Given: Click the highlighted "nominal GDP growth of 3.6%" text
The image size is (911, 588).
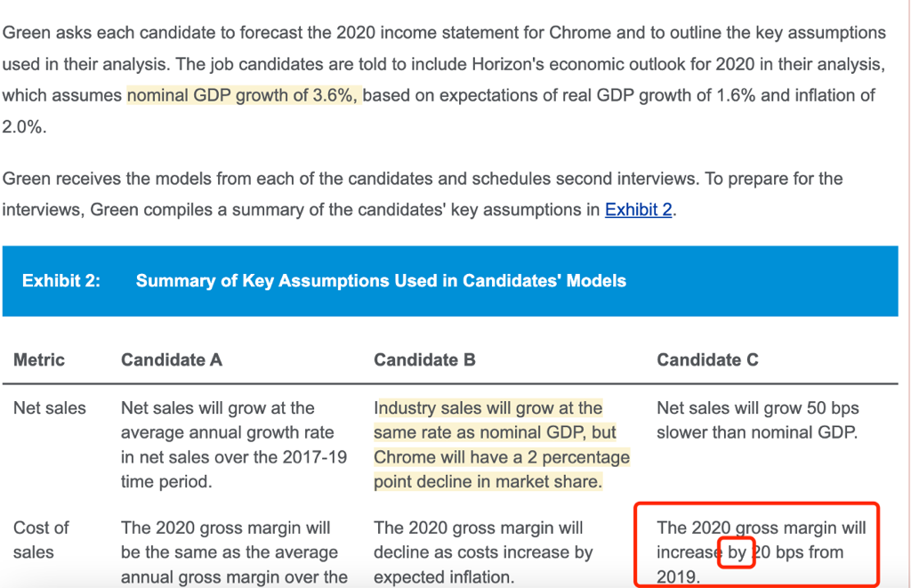Looking at the screenshot, I should (x=244, y=95).
